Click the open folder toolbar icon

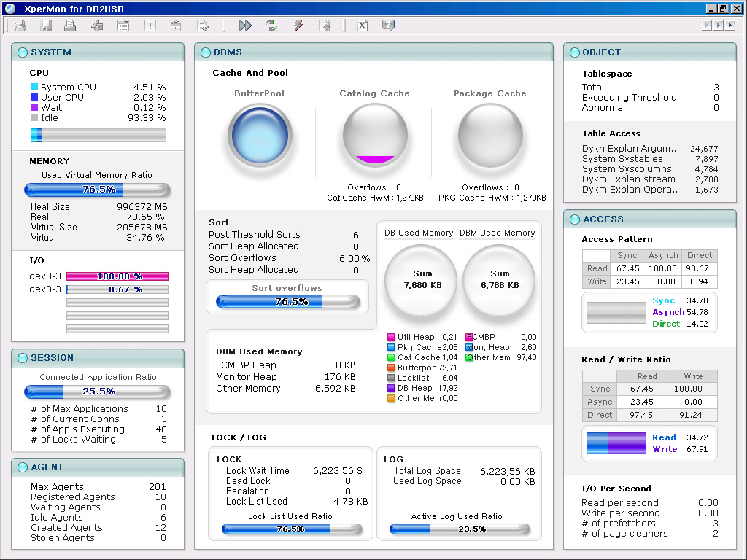click(20, 26)
